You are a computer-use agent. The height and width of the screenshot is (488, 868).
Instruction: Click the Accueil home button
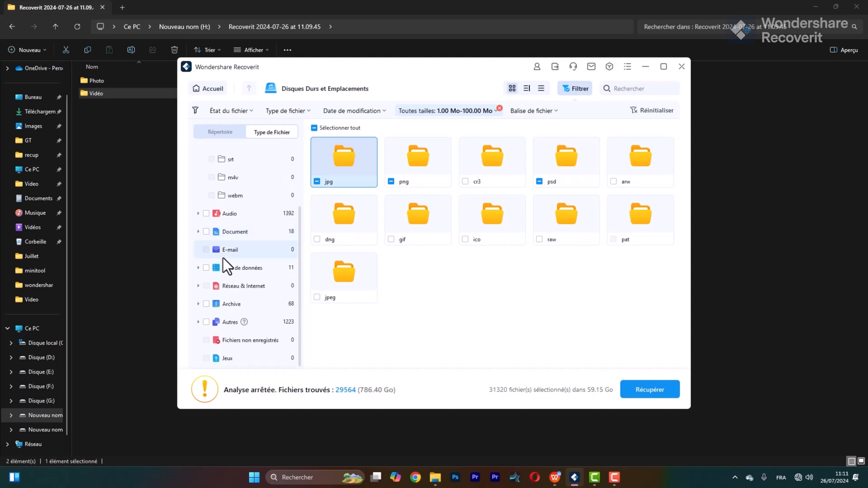click(208, 88)
